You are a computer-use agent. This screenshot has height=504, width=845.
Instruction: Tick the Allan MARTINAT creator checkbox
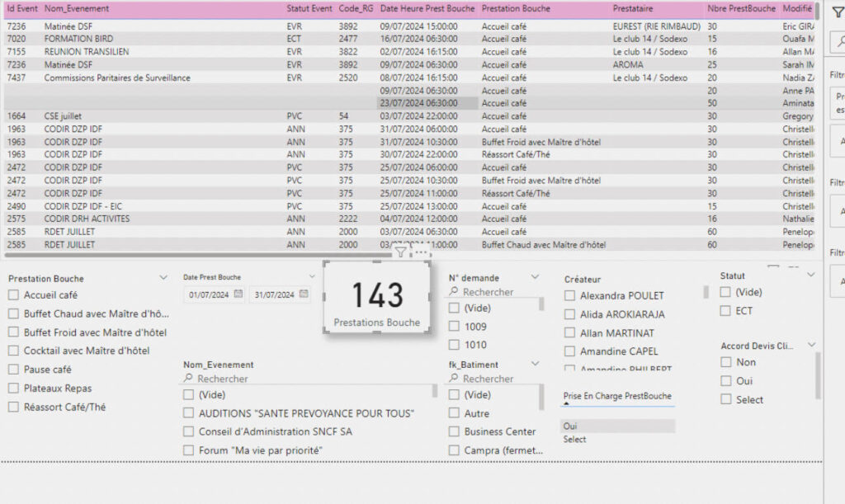point(569,332)
